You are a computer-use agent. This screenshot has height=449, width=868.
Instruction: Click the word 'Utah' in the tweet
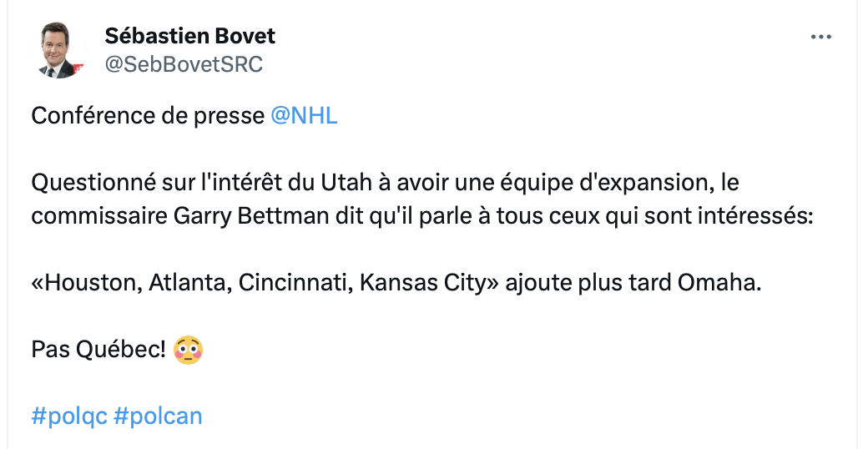(x=346, y=182)
